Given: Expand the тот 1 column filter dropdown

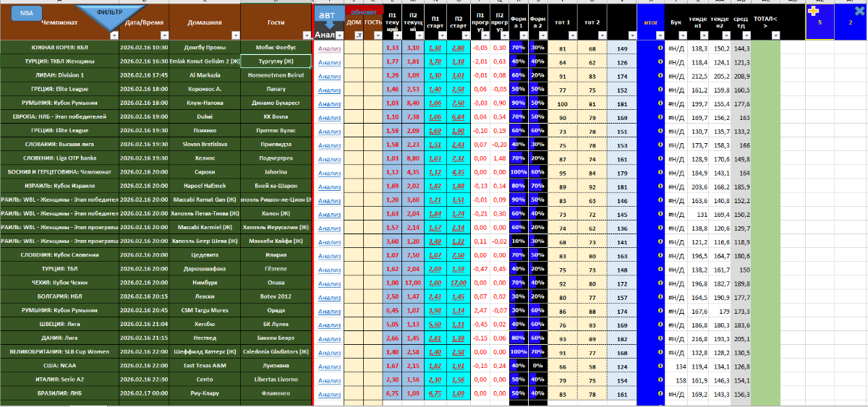Looking at the screenshot, I should click(x=571, y=35).
